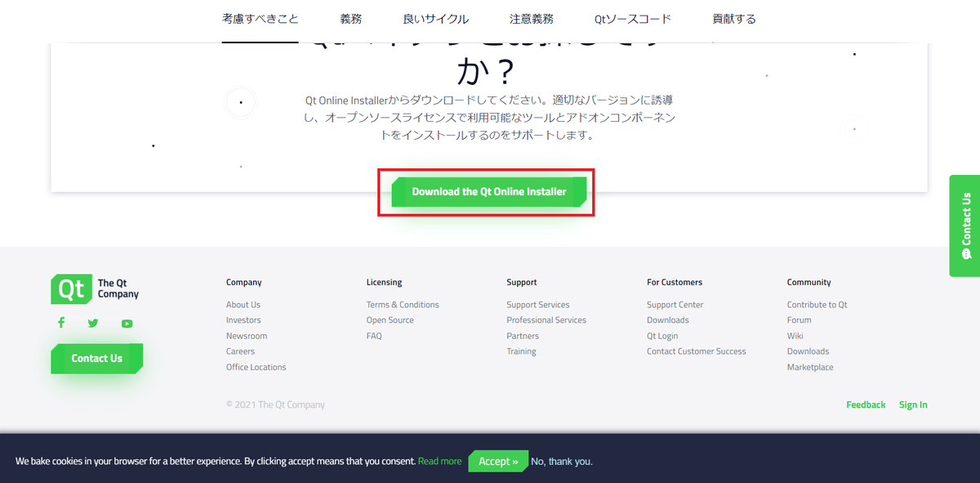Open the Office Locations link
980x483 pixels.
pyautogui.click(x=256, y=368)
